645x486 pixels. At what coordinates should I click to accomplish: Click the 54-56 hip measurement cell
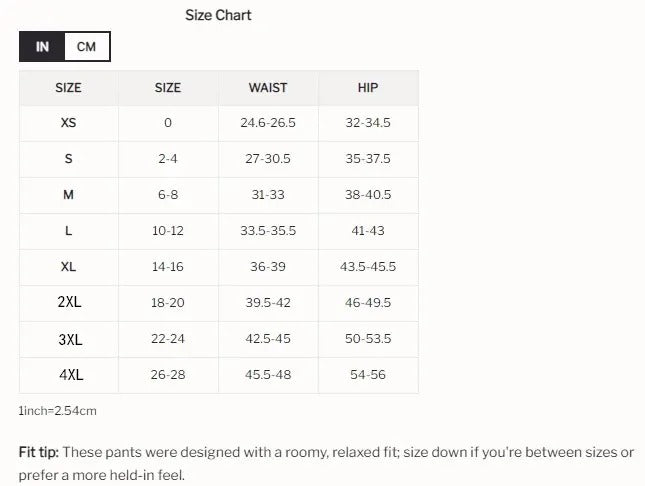368,375
